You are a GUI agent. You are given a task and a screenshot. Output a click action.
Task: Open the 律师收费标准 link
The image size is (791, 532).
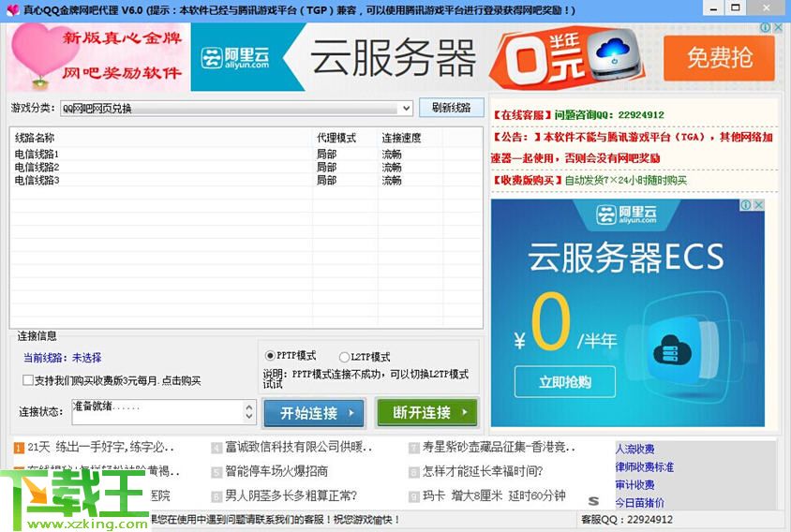tap(644, 467)
